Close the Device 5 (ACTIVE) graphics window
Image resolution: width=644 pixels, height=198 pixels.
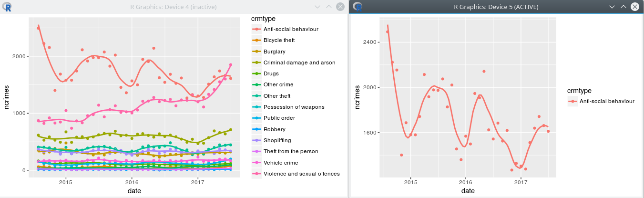[634, 7]
